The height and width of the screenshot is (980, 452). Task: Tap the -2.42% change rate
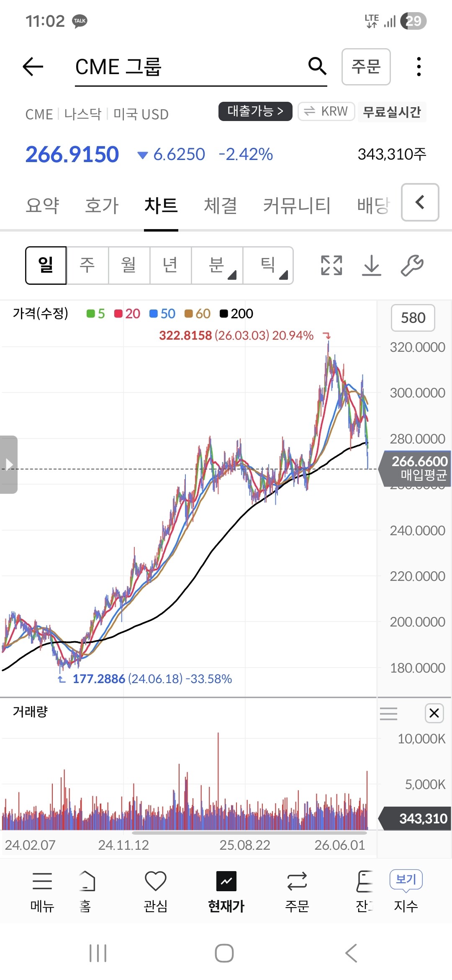[x=246, y=155]
